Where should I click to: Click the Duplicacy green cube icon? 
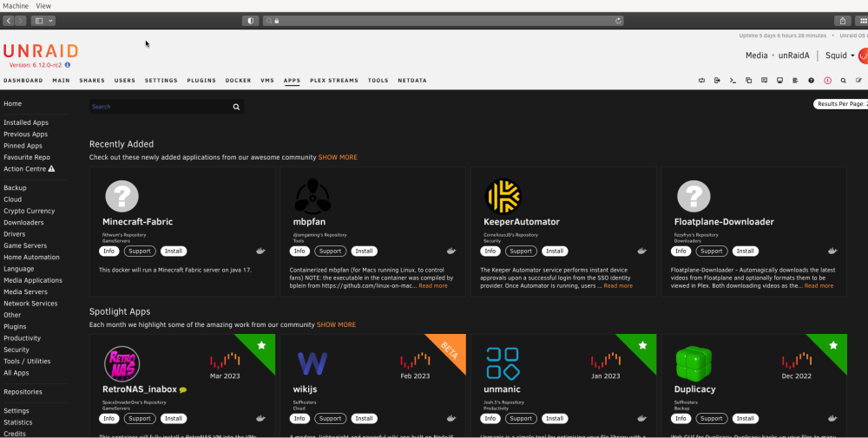[694, 364]
